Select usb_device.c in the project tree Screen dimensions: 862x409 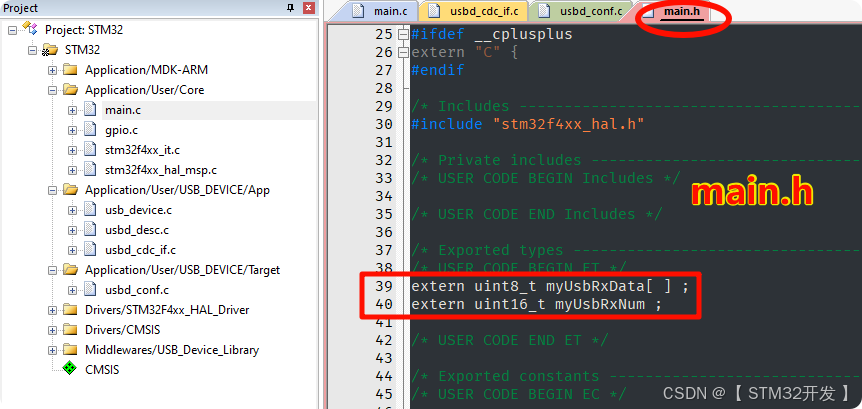139,210
